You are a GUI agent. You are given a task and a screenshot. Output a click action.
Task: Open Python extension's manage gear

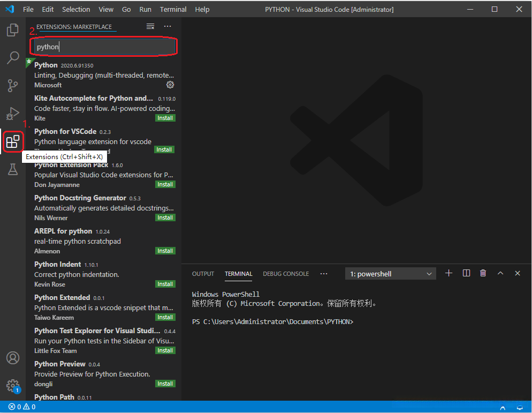pyautogui.click(x=170, y=85)
